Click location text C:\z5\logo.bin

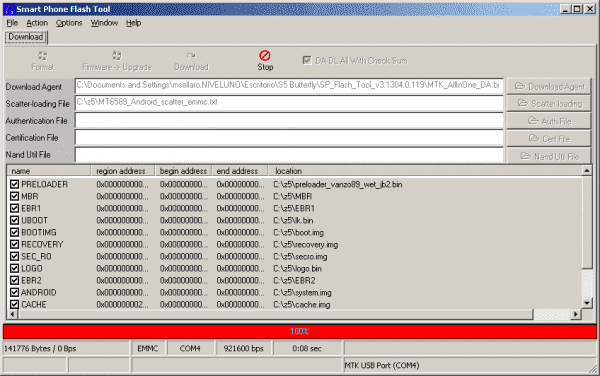297,269
